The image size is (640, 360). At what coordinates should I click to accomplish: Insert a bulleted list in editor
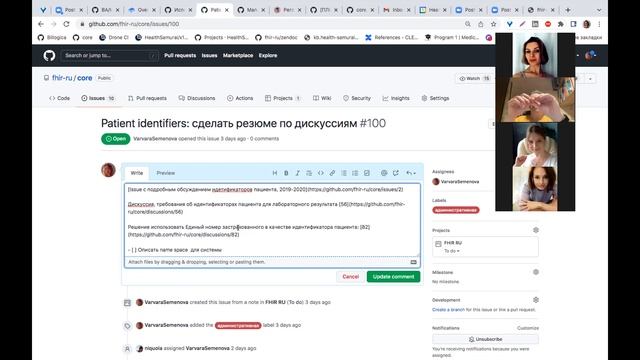pyautogui.click(x=344, y=173)
